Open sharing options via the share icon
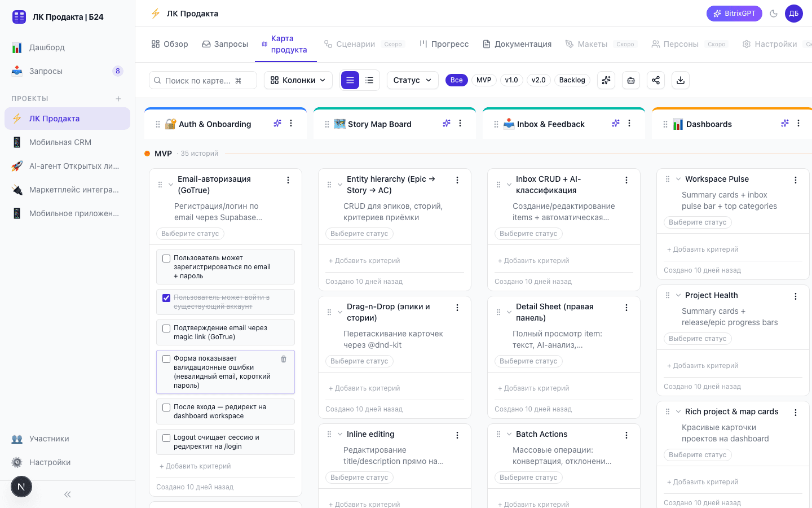The width and height of the screenshot is (812, 508). pyautogui.click(x=656, y=80)
